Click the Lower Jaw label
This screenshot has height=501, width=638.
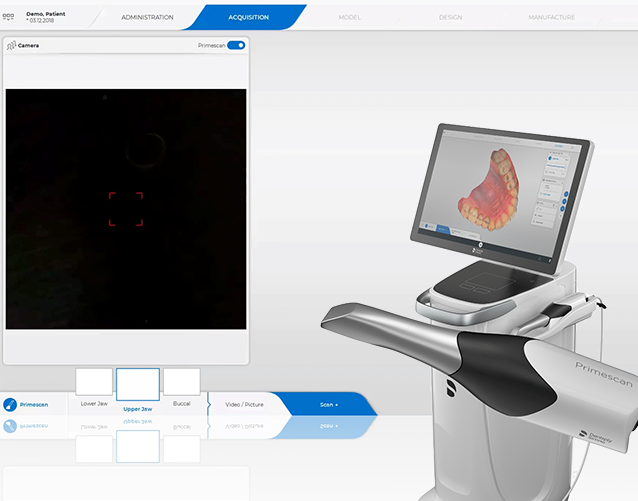(94, 403)
